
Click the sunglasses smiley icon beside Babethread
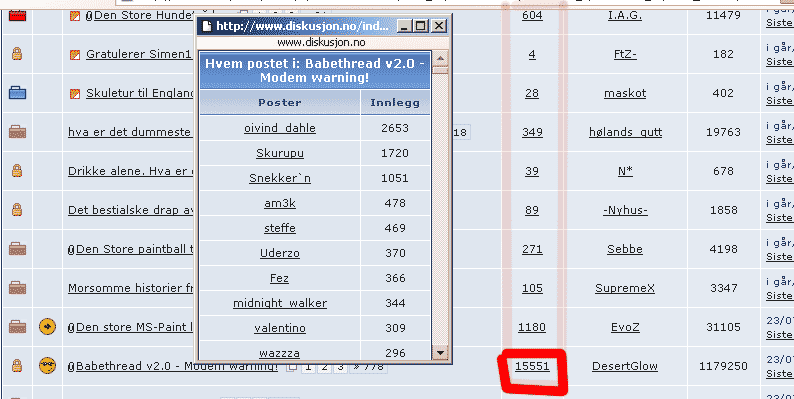(48, 366)
